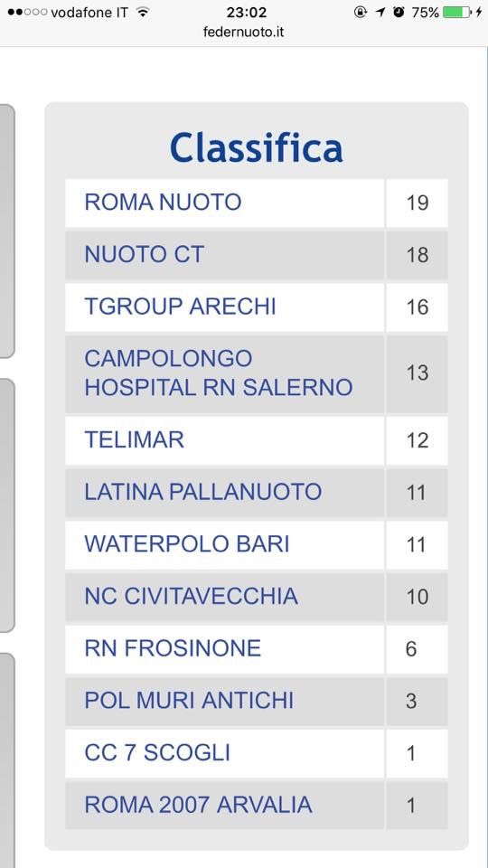Tap the rotation lock status icon

point(361,12)
